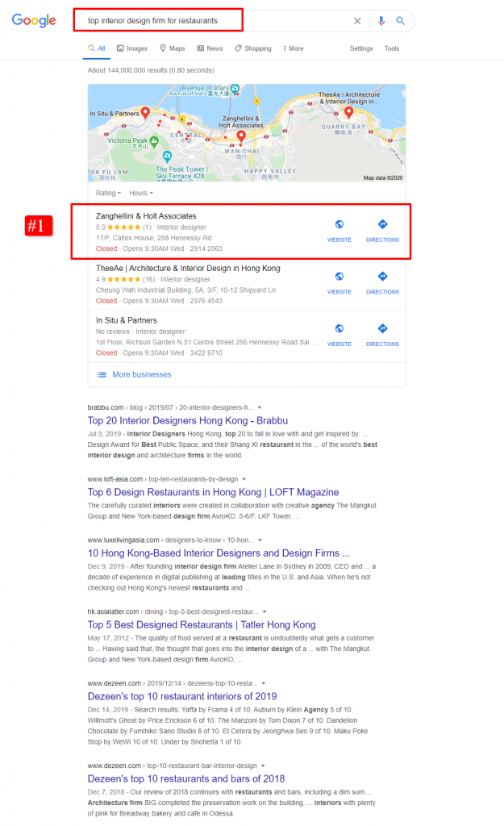Click the TheeAe Architecture map pin
Image resolution: width=504 pixels, height=826 pixels.
click(348, 111)
